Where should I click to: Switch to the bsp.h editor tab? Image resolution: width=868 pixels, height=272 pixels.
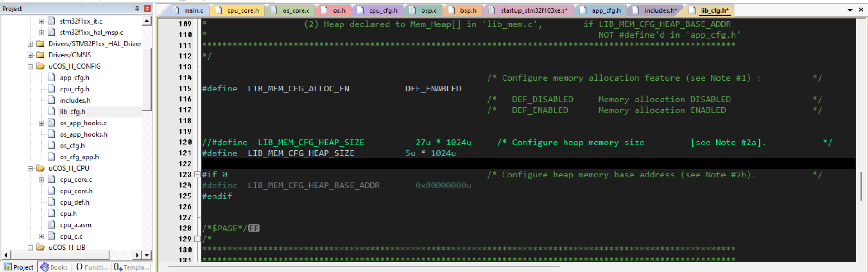[x=462, y=10]
